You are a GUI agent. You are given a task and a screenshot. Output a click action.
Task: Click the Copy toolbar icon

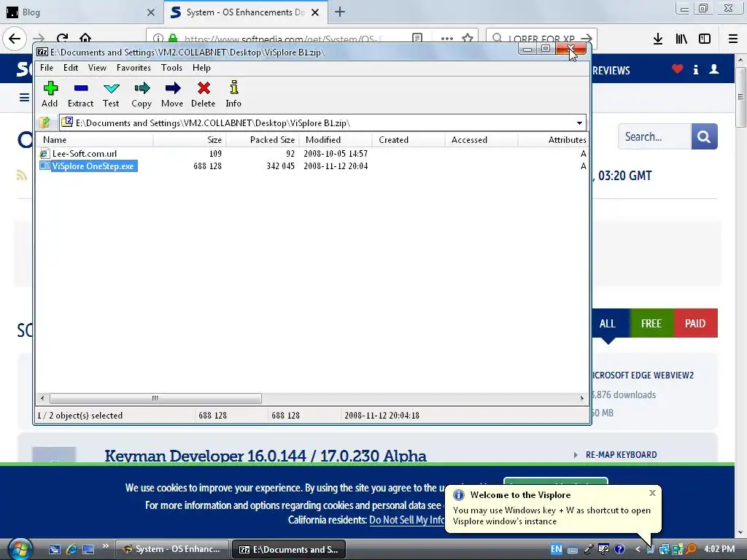142,94
